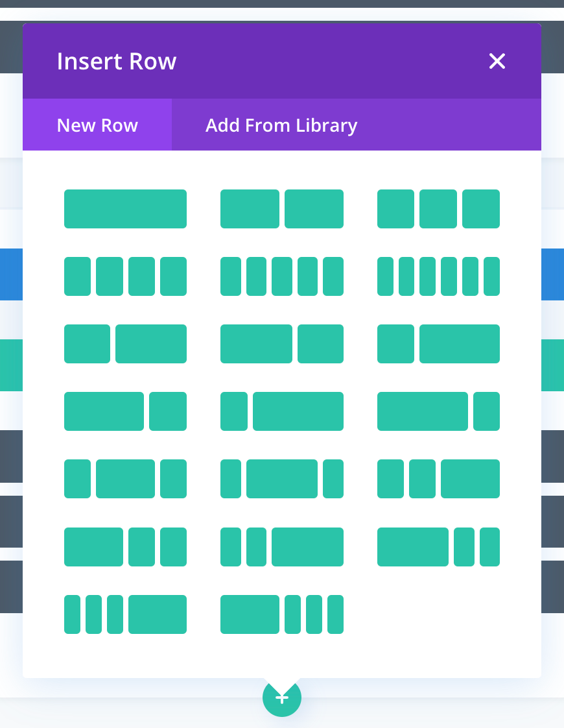Select the last layout in the fourth row
The image size is (564, 728).
[438, 411]
